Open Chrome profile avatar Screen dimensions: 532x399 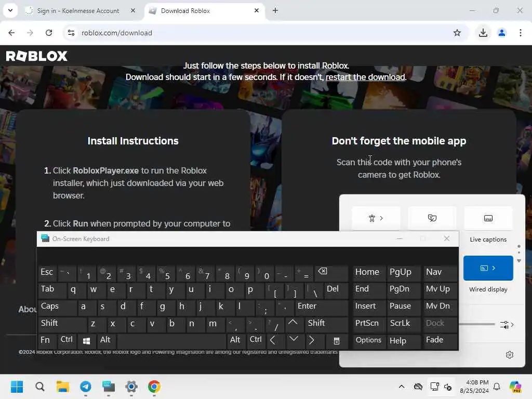pos(501,33)
